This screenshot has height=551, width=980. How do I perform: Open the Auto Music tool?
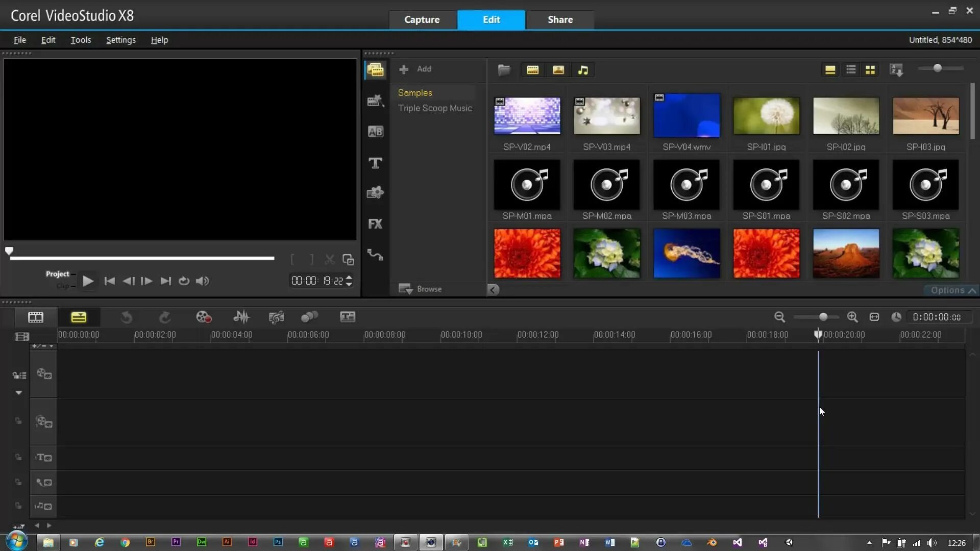tap(276, 317)
